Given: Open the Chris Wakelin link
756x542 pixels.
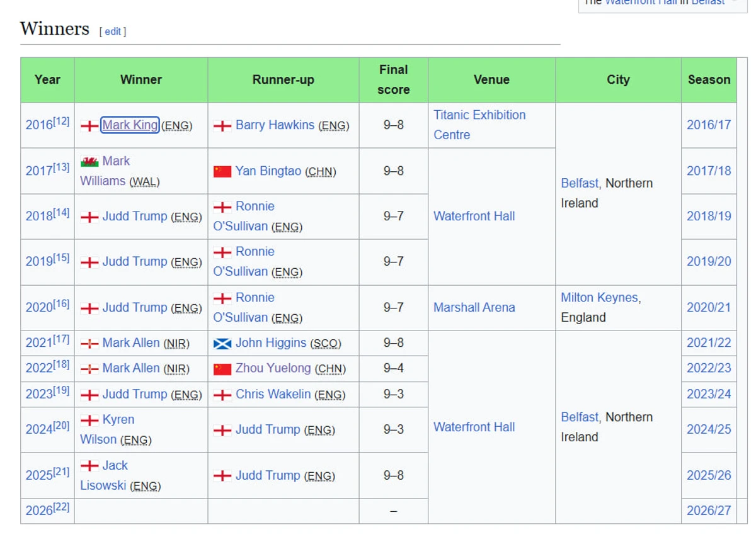Looking at the screenshot, I should point(273,394).
